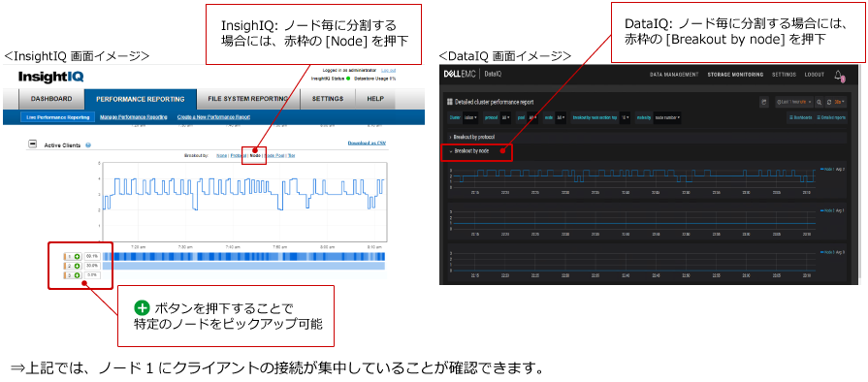Open the node number dropdown

[667, 117]
